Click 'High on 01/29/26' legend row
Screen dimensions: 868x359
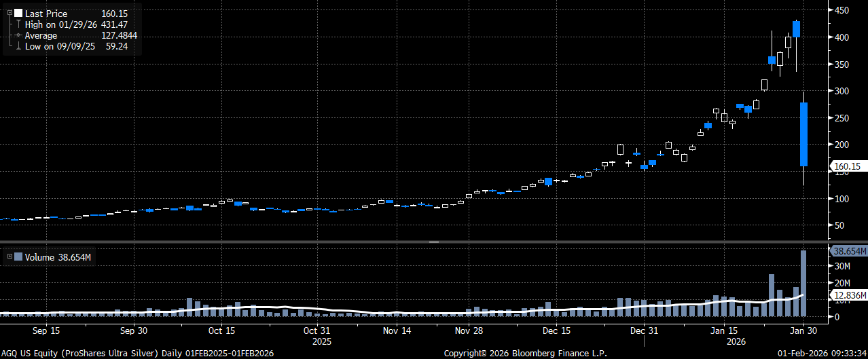(x=61, y=24)
